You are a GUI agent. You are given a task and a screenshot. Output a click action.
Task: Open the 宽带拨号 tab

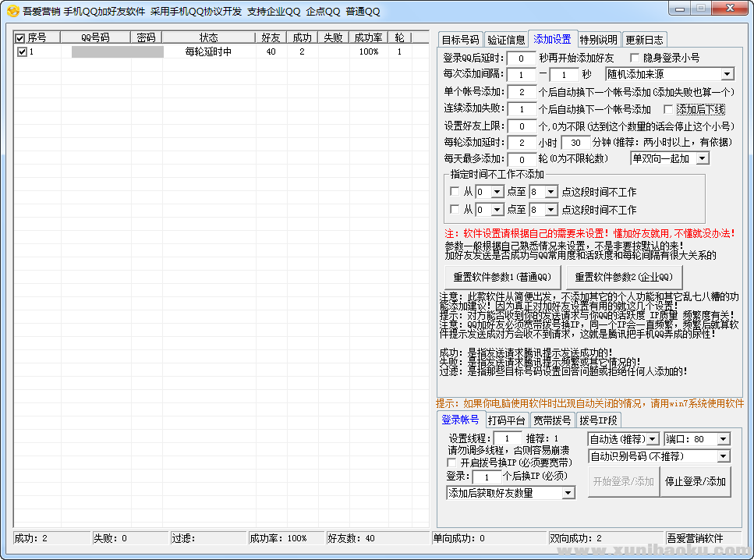click(551, 420)
